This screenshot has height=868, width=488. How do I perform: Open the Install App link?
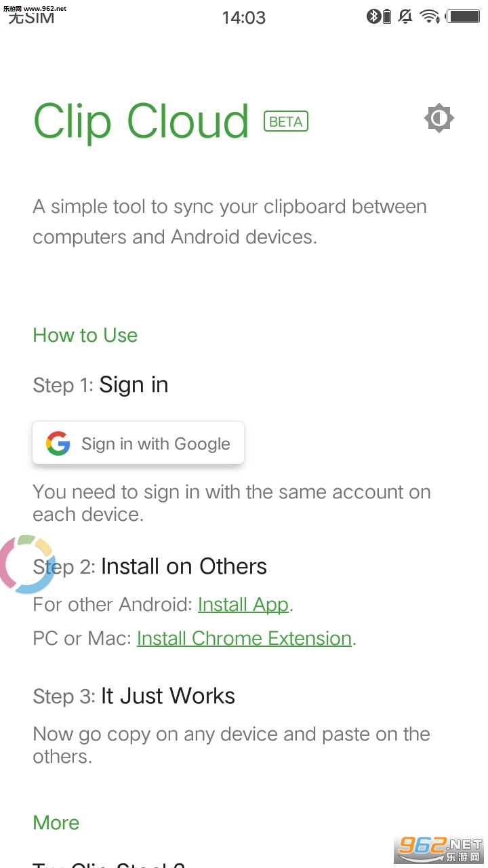pyautogui.click(x=243, y=604)
